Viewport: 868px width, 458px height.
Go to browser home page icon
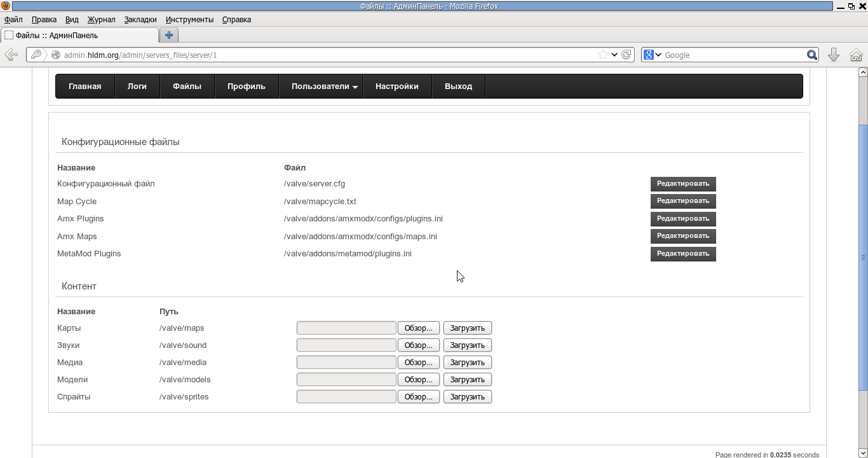[x=856, y=55]
